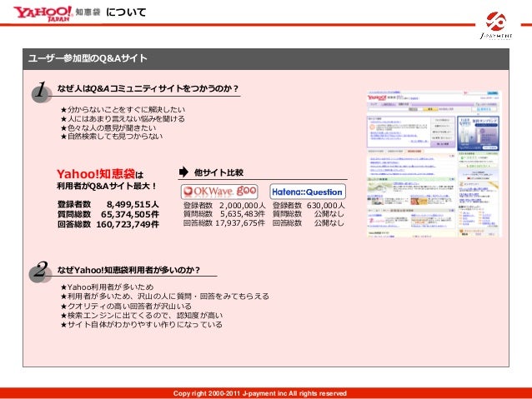The image size is (532, 399).
Task: Click the red Yahoo!知恵袋 text
Action: (96, 174)
